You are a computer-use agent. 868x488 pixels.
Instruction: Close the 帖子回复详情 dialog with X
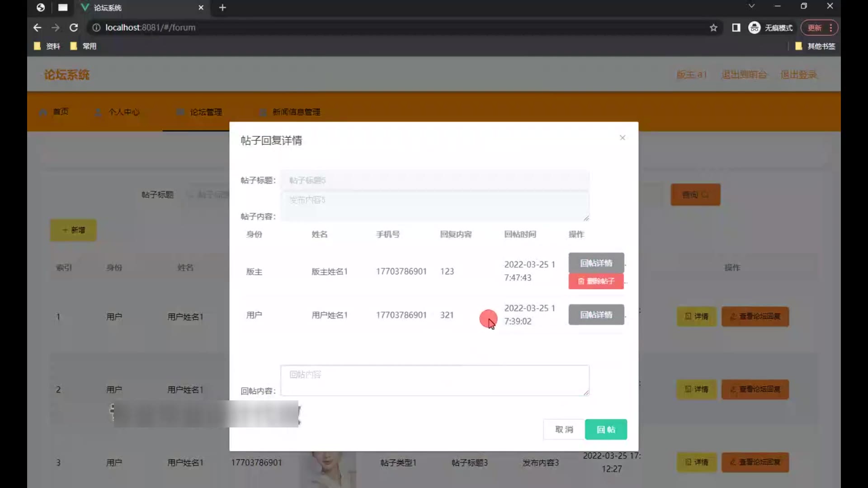[x=623, y=138]
